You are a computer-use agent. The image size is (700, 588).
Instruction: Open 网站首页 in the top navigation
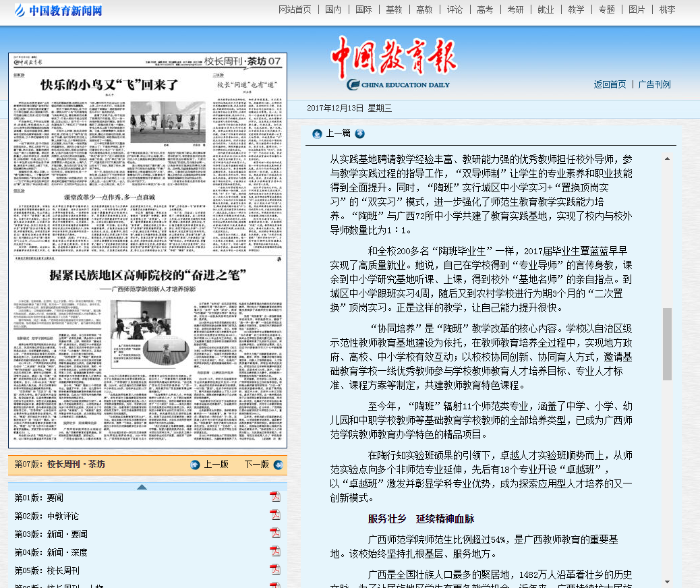coord(295,10)
